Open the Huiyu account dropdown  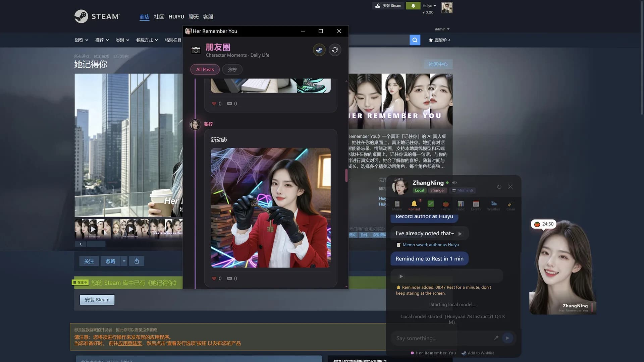429,6
